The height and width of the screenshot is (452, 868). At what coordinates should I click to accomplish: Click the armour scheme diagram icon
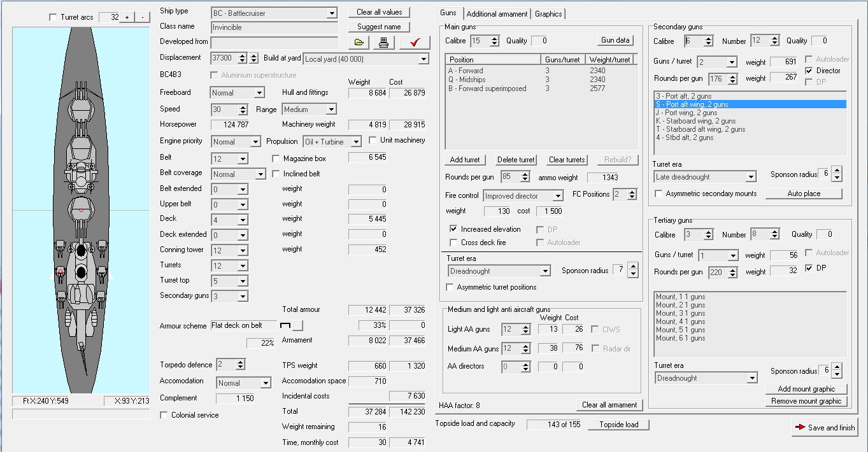pos(285,326)
